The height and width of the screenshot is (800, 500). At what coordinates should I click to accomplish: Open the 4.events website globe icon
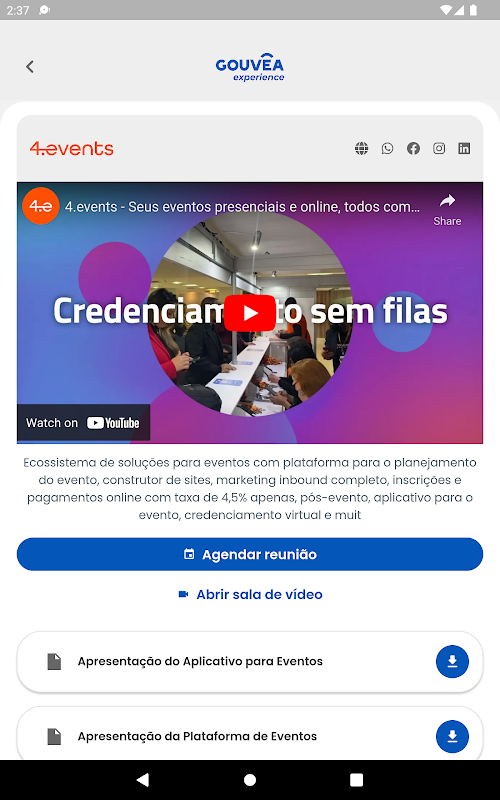pos(362,148)
